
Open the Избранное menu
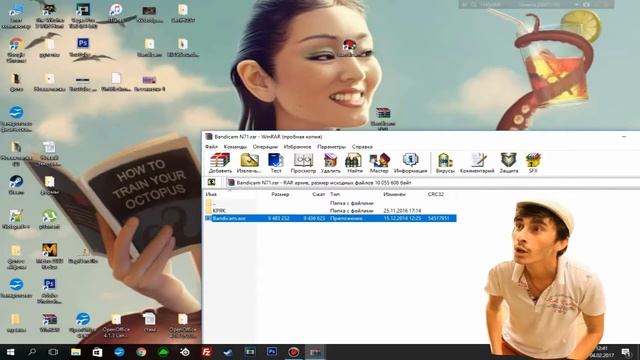click(x=297, y=147)
